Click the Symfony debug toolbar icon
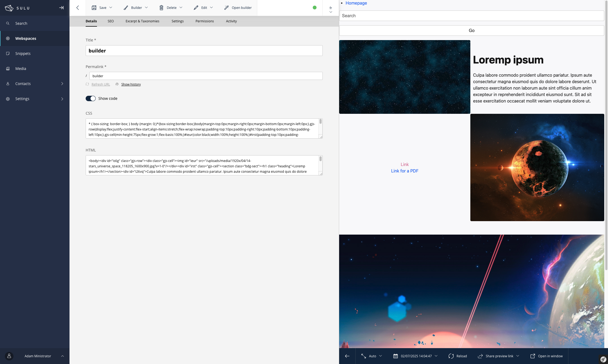This screenshot has height=364, width=608. click(603, 359)
